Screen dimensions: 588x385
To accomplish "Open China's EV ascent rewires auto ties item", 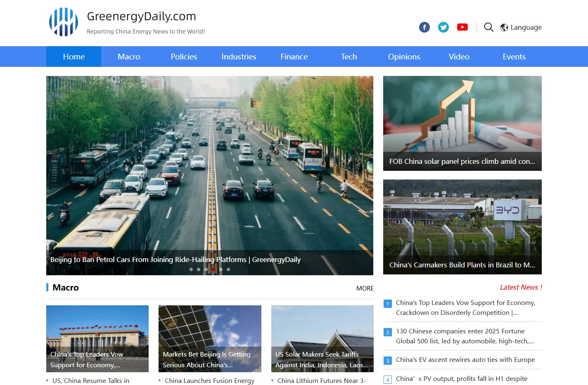I will (465, 360).
